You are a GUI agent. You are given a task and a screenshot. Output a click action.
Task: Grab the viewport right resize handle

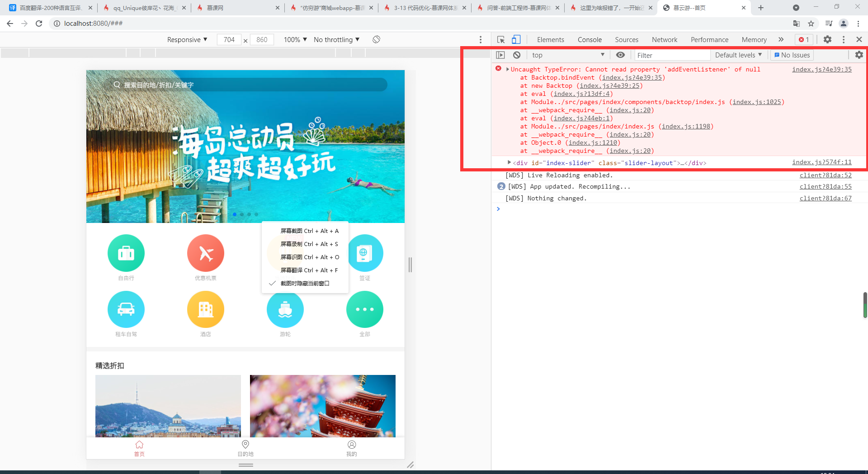pos(410,265)
